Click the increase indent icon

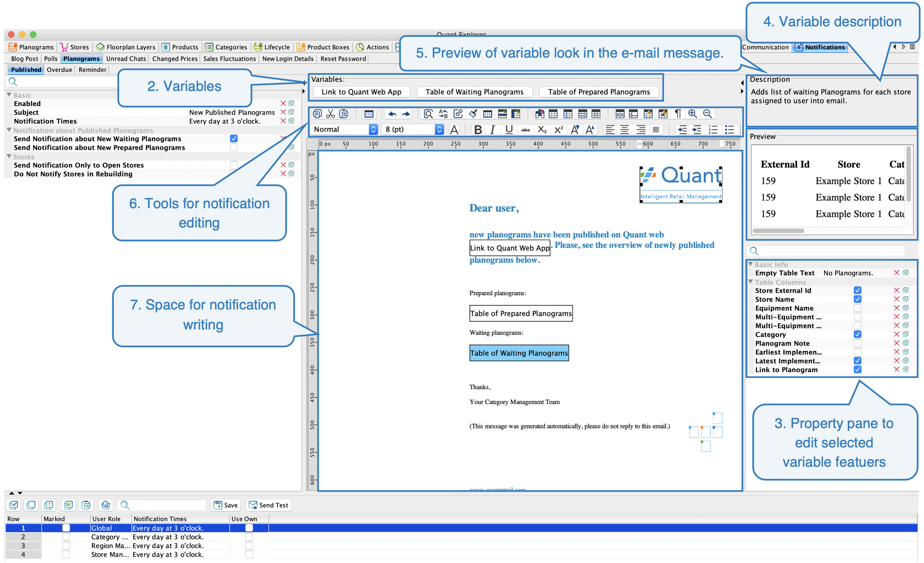(697, 130)
